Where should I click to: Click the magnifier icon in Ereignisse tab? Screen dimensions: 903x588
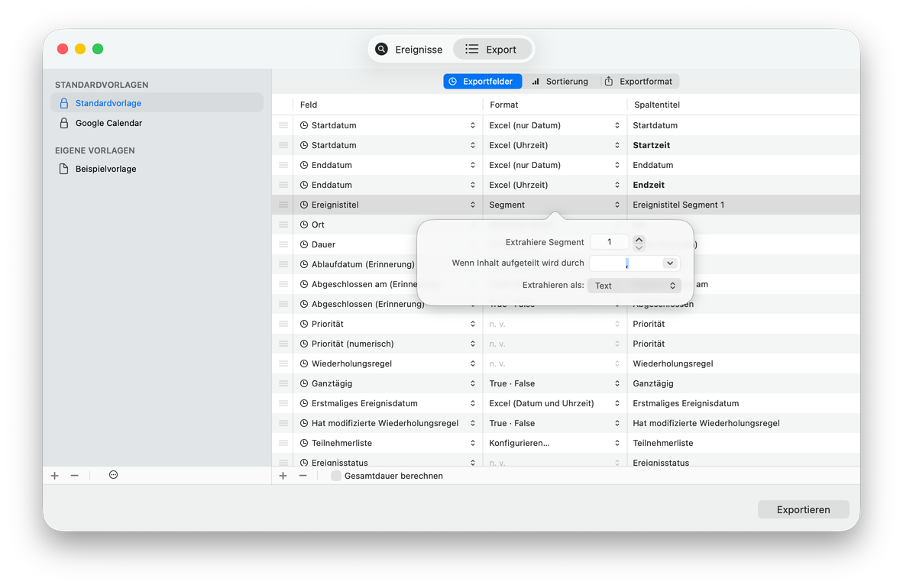point(381,49)
